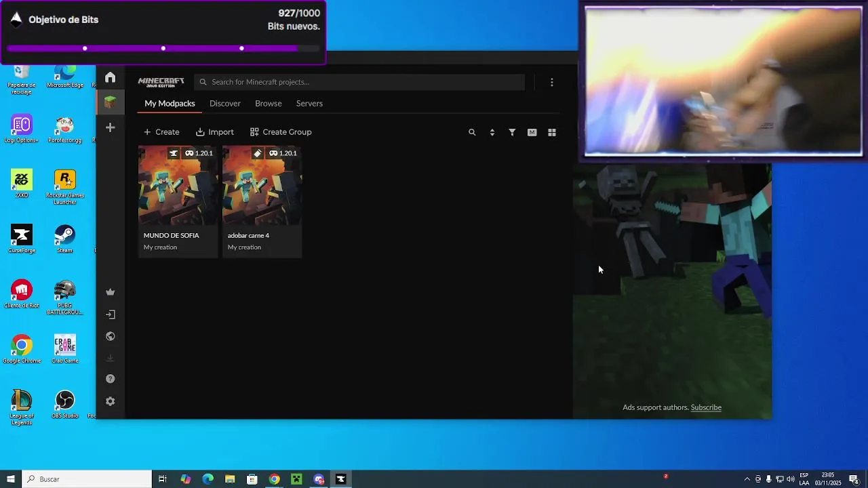Open the taskbar clock and date
868x488 pixels.
[x=828, y=479]
